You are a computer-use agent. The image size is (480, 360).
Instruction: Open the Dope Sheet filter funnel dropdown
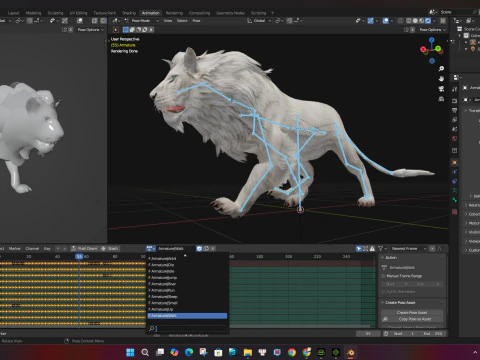point(382,249)
